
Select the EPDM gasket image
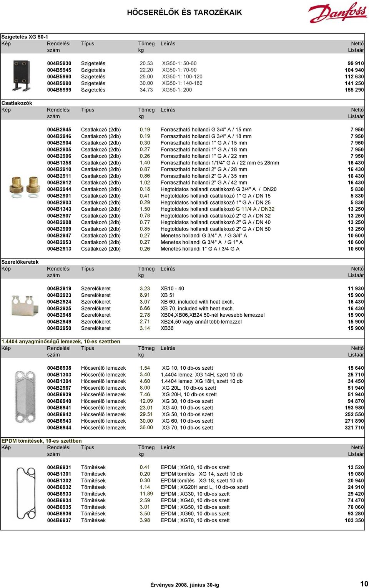pyautogui.click(x=26, y=493)
